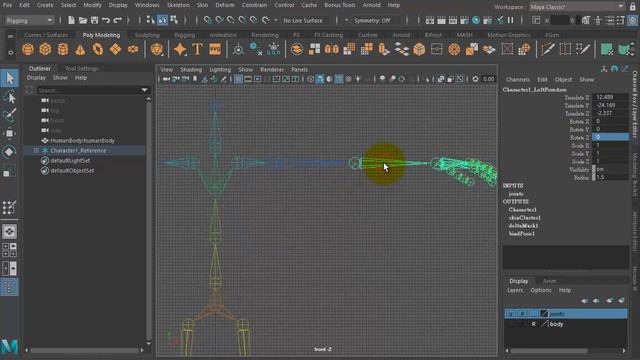Click the joints layer color swatch

pyautogui.click(x=544, y=313)
